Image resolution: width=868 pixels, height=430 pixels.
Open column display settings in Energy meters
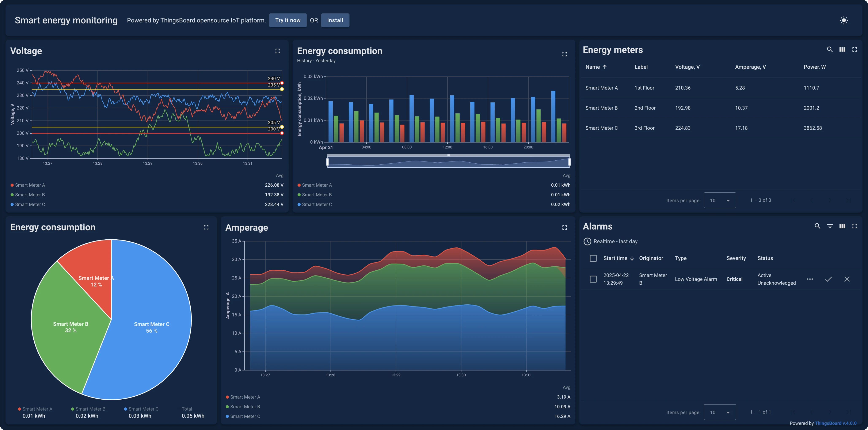point(842,49)
